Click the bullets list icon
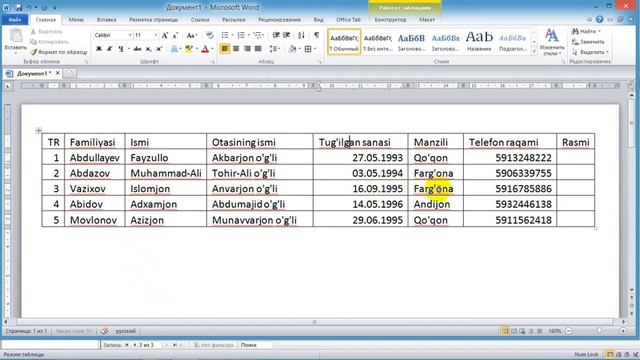This screenshot has height=360, width=640. 224,36
